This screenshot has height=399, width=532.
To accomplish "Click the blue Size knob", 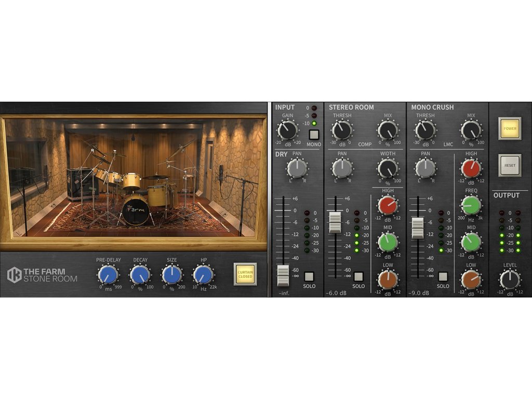I will 171,274.
